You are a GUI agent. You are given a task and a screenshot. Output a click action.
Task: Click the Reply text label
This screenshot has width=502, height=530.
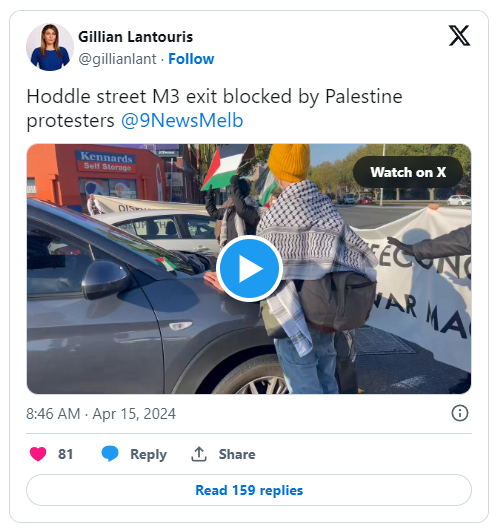coord(148,454)
